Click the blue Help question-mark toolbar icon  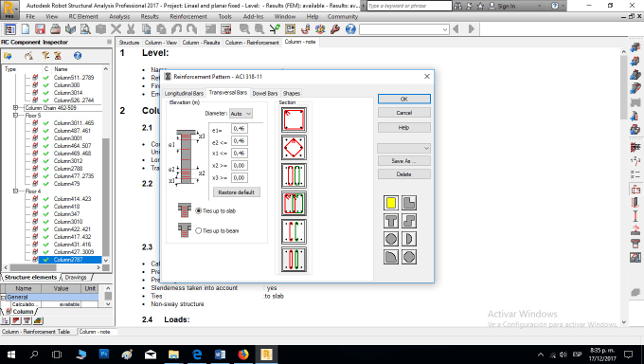(350, 29)
